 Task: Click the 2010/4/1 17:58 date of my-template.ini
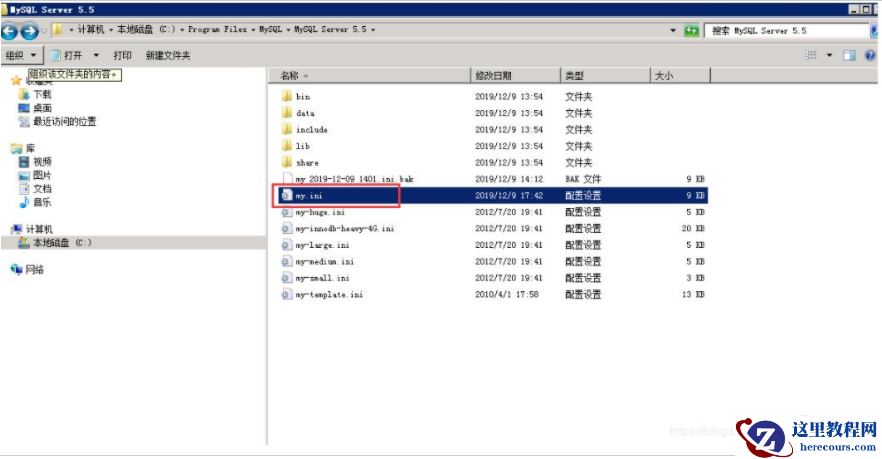[507, 294]
